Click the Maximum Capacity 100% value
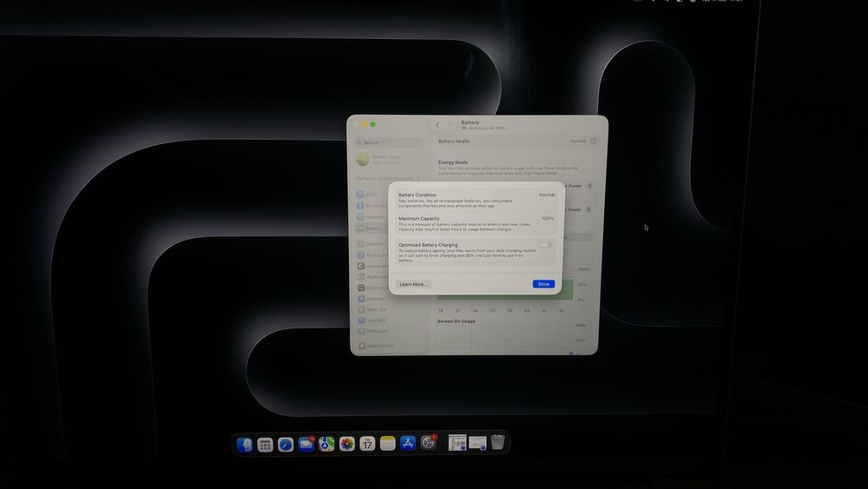 point(548,219)
